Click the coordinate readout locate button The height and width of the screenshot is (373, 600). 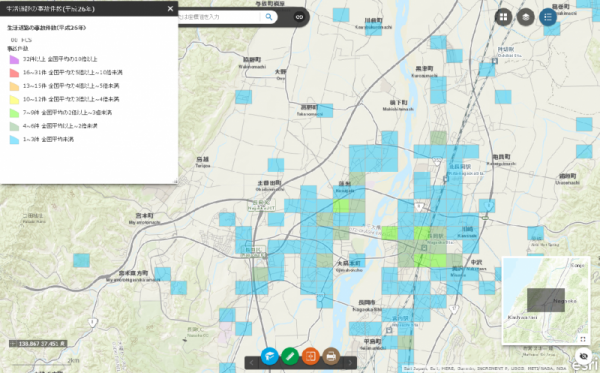point(13,344)
